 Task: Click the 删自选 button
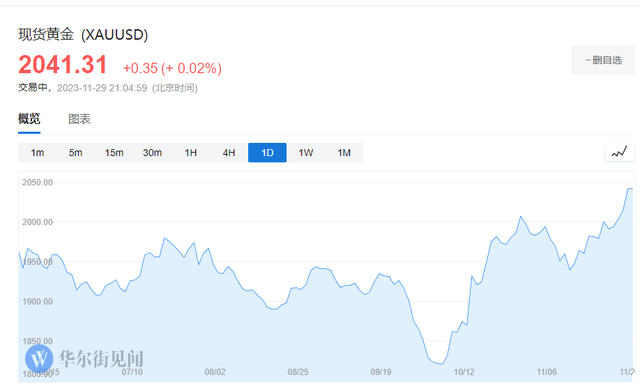[603, 60]
